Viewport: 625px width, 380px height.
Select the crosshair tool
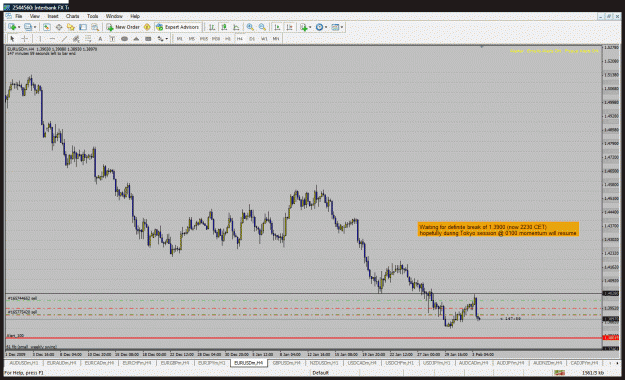point(24,39)
